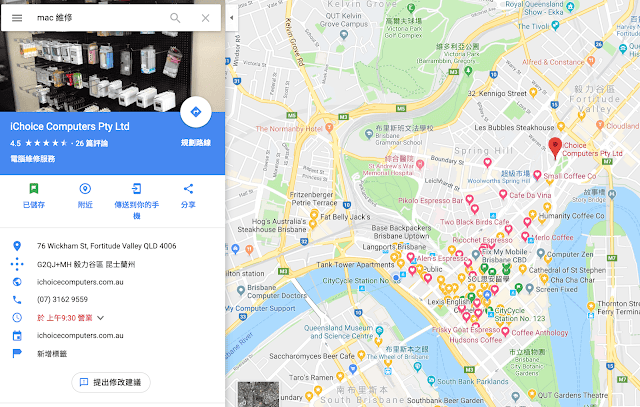
Task: Click the QUT Gardens Theatre marker
Action: click(x=531, y=394)
